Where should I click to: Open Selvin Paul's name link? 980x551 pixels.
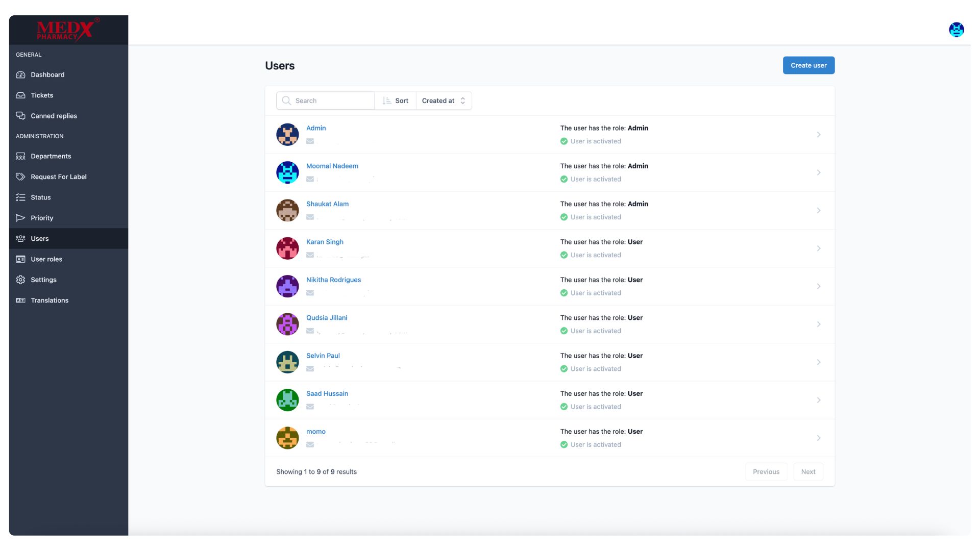323,356
